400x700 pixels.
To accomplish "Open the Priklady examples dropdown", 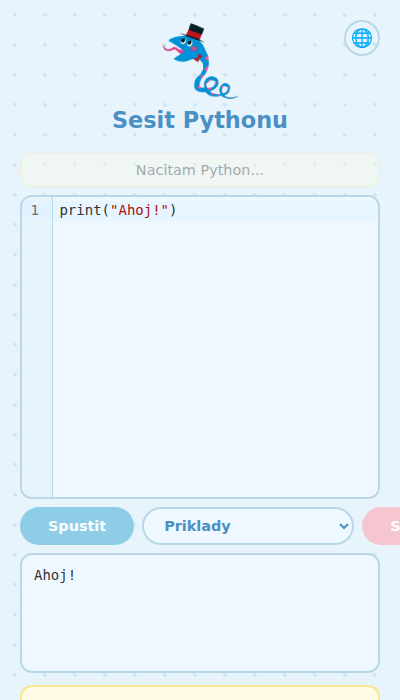I will (x=248, y=526).
